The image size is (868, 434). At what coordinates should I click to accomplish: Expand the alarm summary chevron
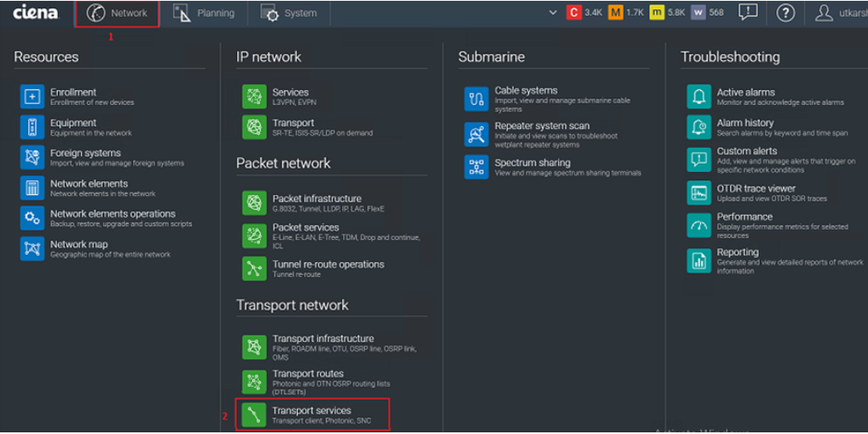553,12
